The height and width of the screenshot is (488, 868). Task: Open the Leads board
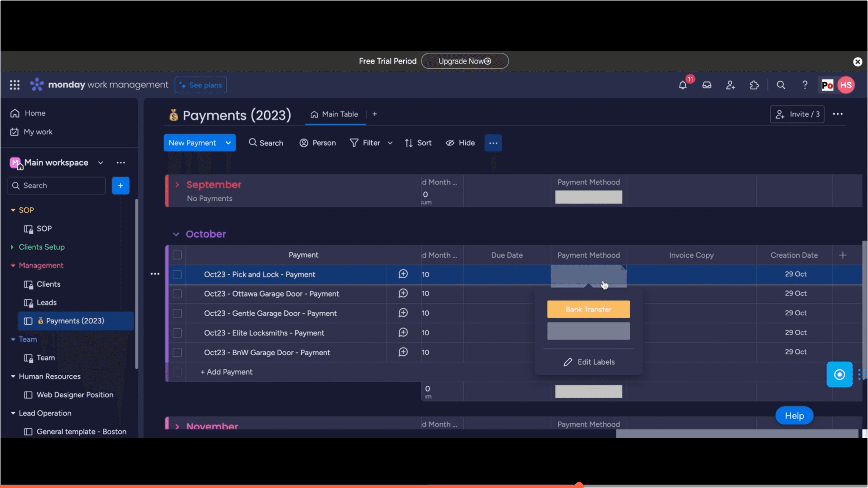[x=40, y=303]
